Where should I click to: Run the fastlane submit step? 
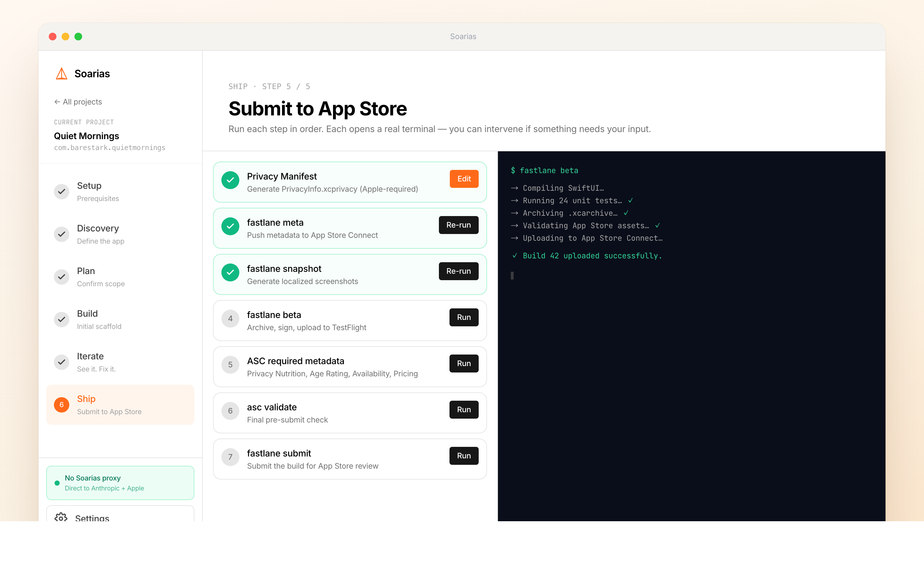[x=464, y=456]
